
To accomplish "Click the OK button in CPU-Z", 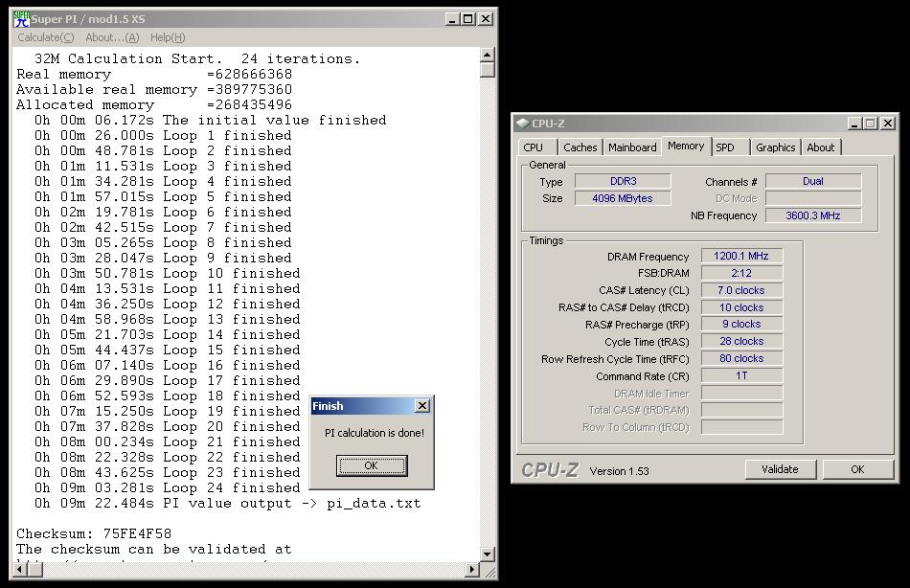I will (857, 469).
